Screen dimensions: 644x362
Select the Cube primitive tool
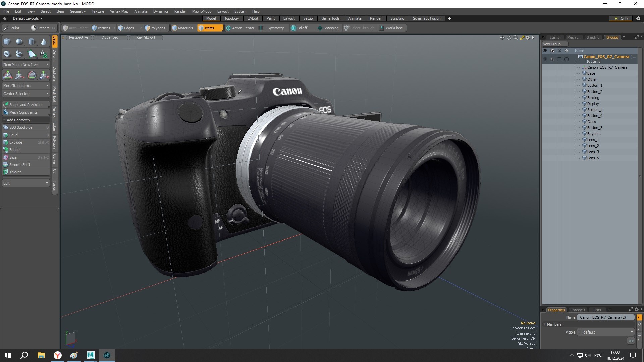point(7,42)
